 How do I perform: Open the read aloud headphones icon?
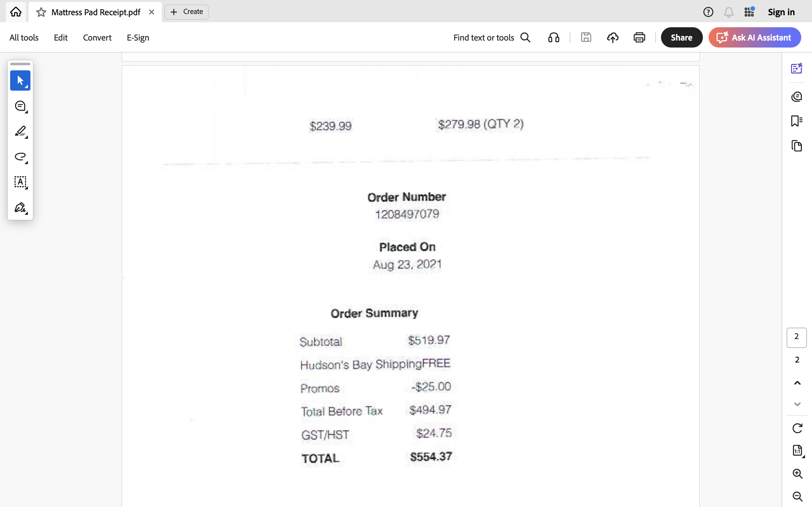click(553, 38)
